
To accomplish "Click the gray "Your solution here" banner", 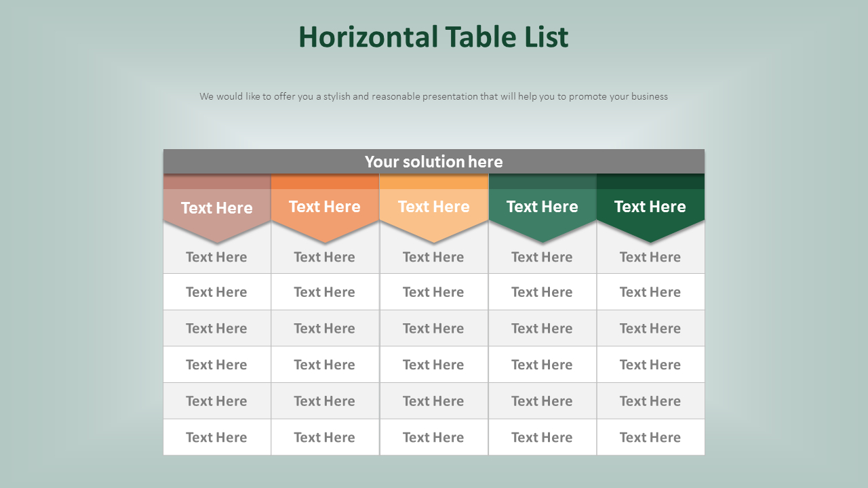I will coord(433,161).
